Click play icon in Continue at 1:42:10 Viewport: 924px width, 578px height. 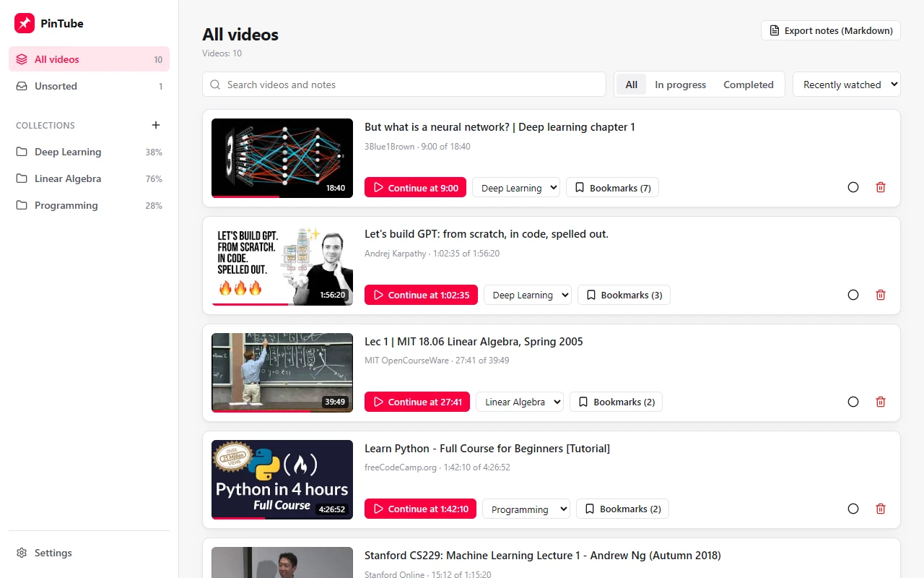coord(378,509)
